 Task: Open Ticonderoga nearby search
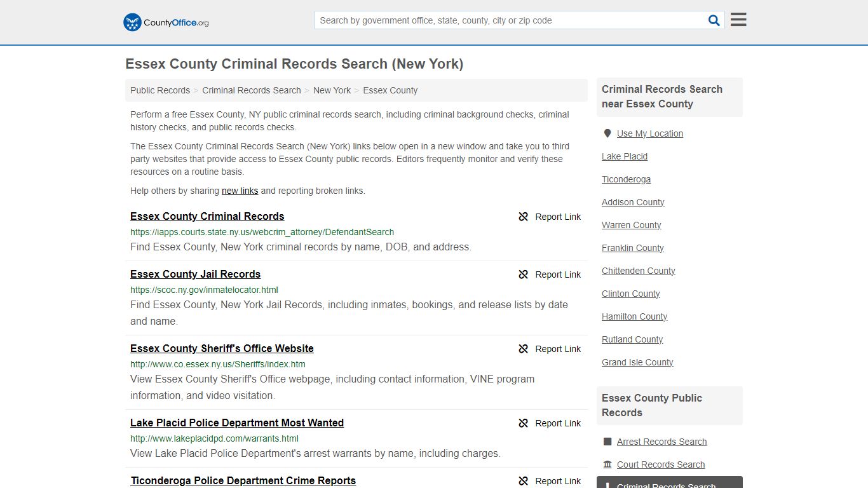pos(626,179)
